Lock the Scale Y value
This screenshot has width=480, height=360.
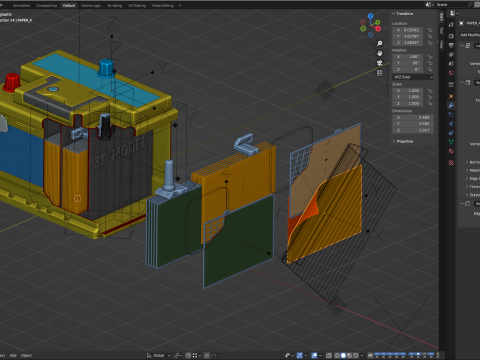430,97
